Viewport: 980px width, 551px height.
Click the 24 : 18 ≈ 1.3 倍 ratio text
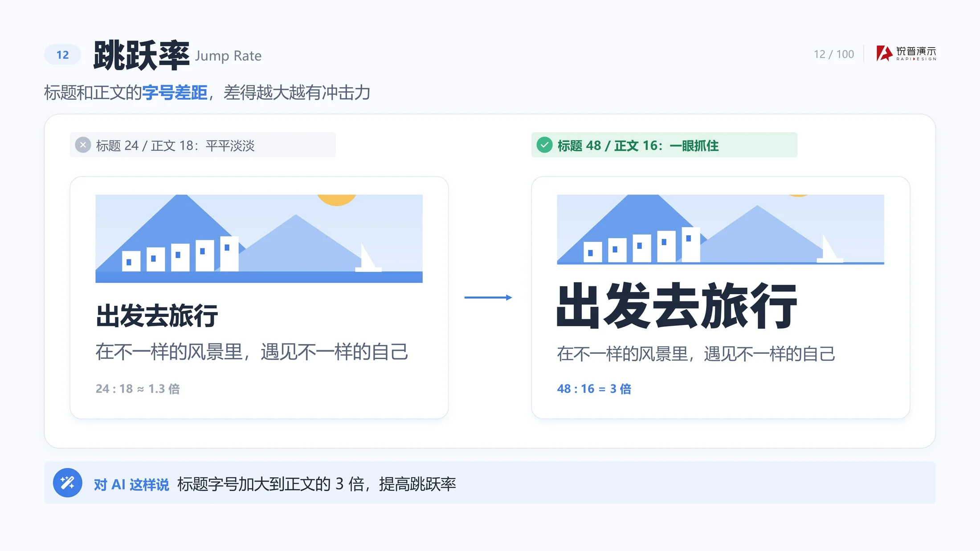click(x=138, y=389)
